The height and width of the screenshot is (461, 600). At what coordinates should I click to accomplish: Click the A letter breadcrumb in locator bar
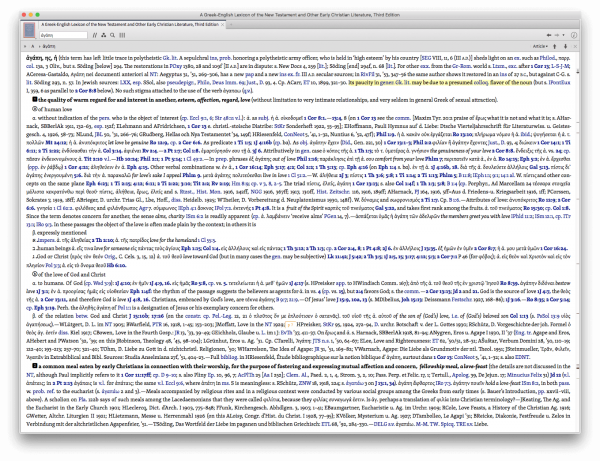32,46
